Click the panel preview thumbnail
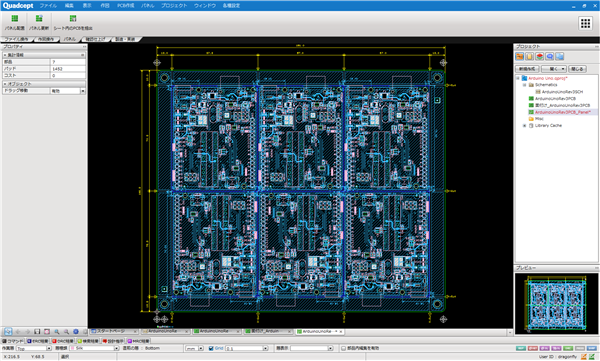This screenshot has height=361, width=600. coord(556,304)
